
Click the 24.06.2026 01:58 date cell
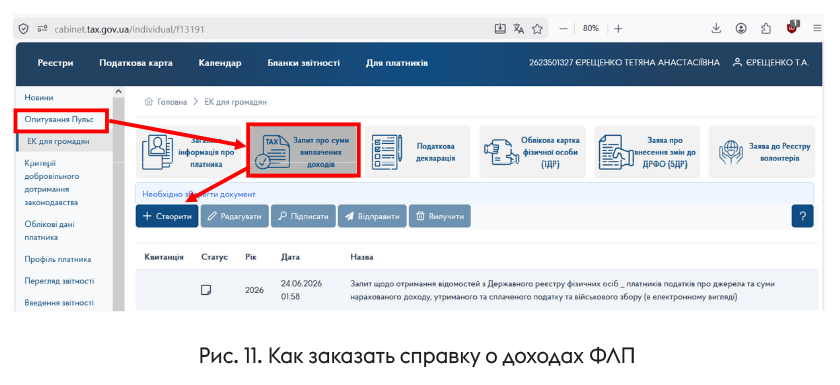point(301,290)
